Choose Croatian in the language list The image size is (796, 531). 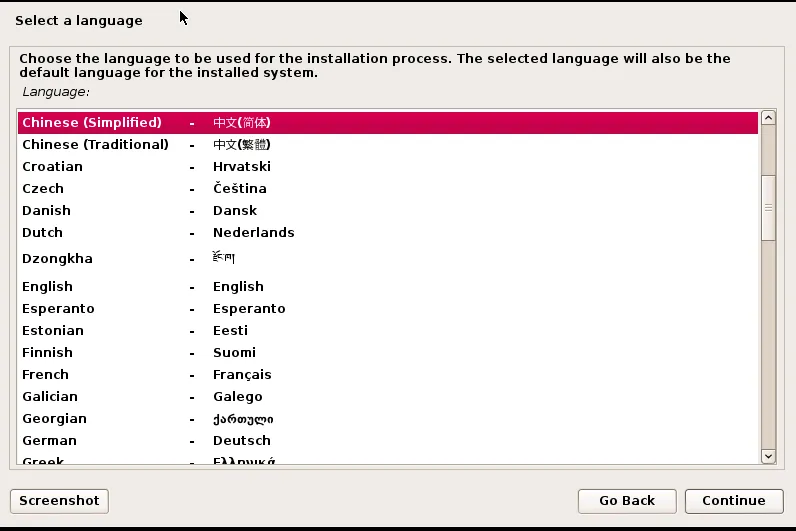coord(53,167)
